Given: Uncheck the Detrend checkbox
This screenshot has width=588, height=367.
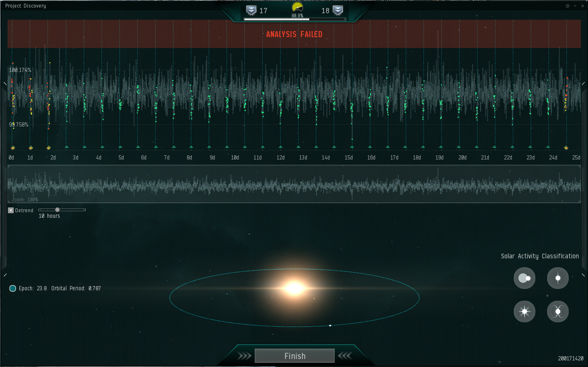Looking at the screenshot, I should click(11, 210).
